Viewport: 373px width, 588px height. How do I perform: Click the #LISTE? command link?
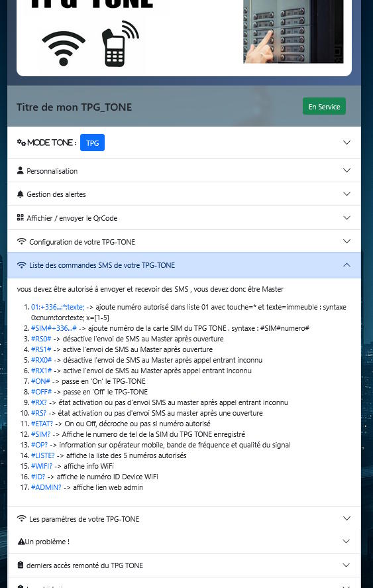tap(43, 455)
